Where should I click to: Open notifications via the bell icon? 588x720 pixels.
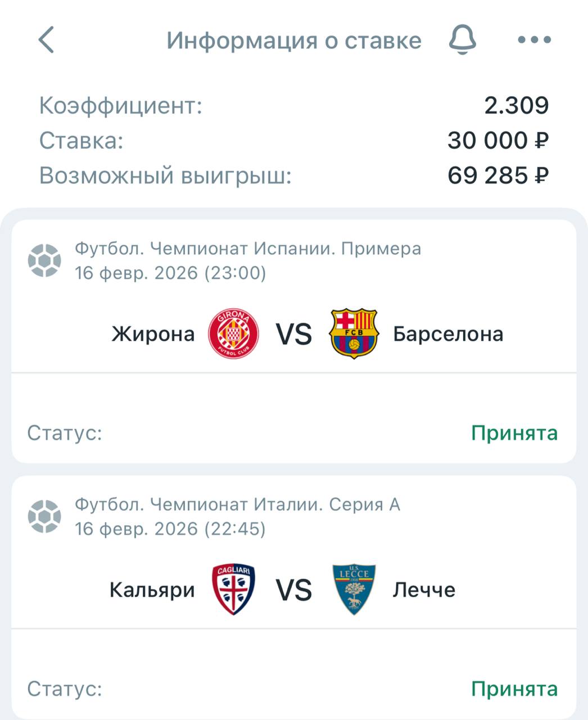pos(463,40)
